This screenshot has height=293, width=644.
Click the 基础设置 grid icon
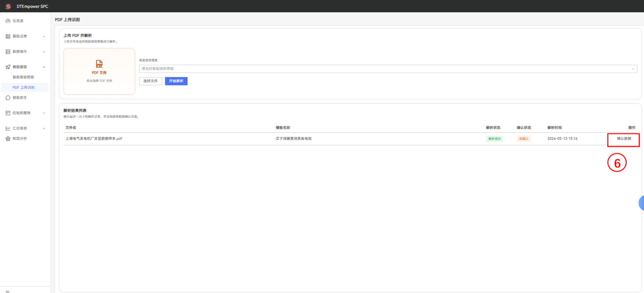[8, 36]
